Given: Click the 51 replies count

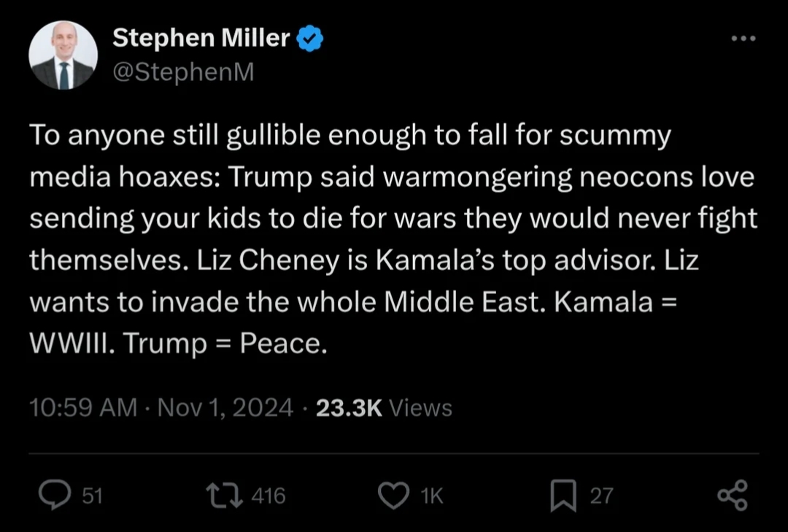Looking at the screenshot, I should tap(92, 496).
